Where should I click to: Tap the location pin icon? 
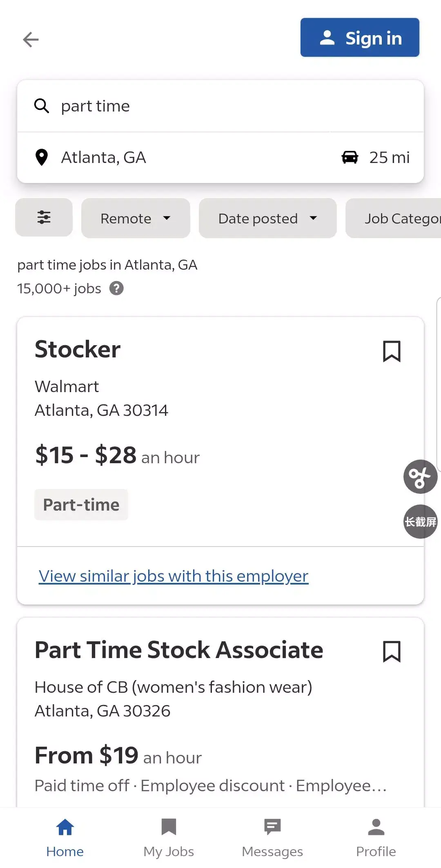pyautogui.click(x=42, y=157)
